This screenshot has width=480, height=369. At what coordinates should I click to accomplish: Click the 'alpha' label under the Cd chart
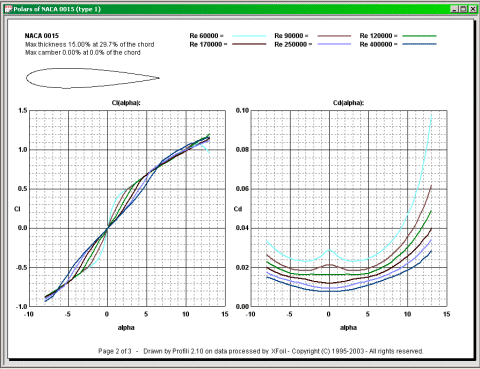pos(348,328)
